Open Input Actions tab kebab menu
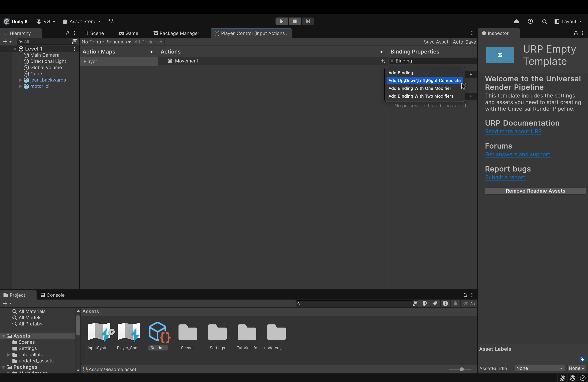The image size is (588, 382). tap(472, 33)
